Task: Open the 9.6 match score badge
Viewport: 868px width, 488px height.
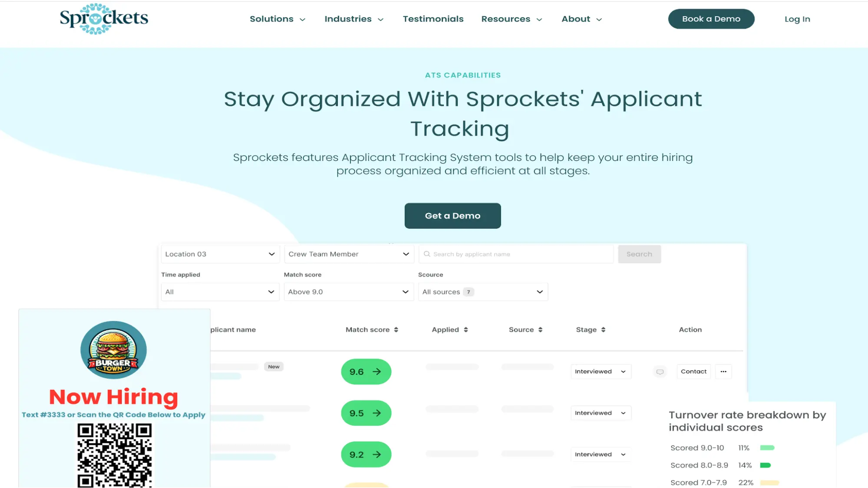Action: click(366, 372)
